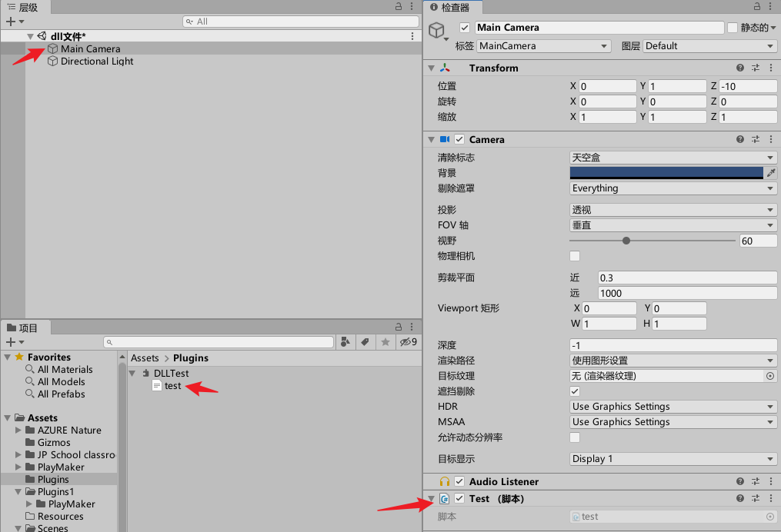Open target texture object picker
The width and height of the screenshot is (781, 532).
pyautogui.click(x=770, y=376)
